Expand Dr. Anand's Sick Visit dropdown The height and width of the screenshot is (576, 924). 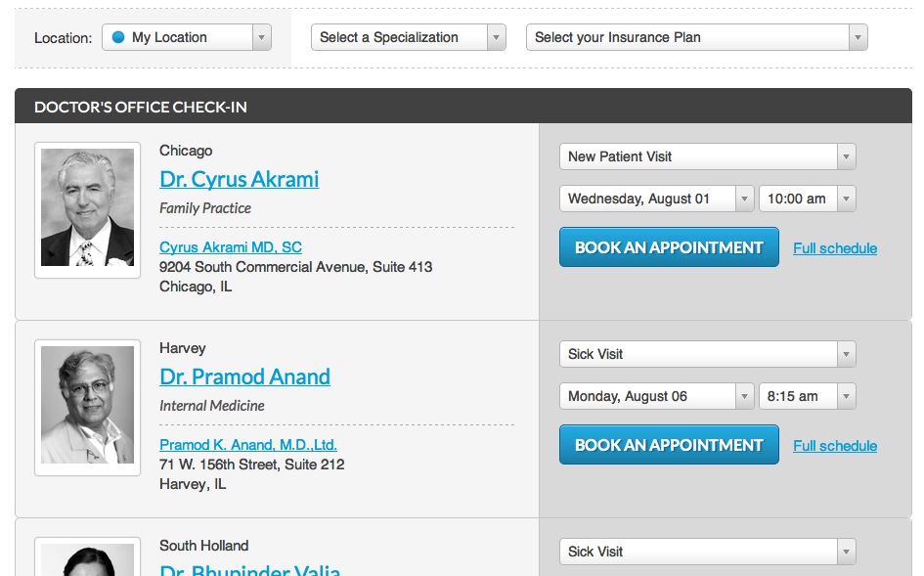[707, 354]
